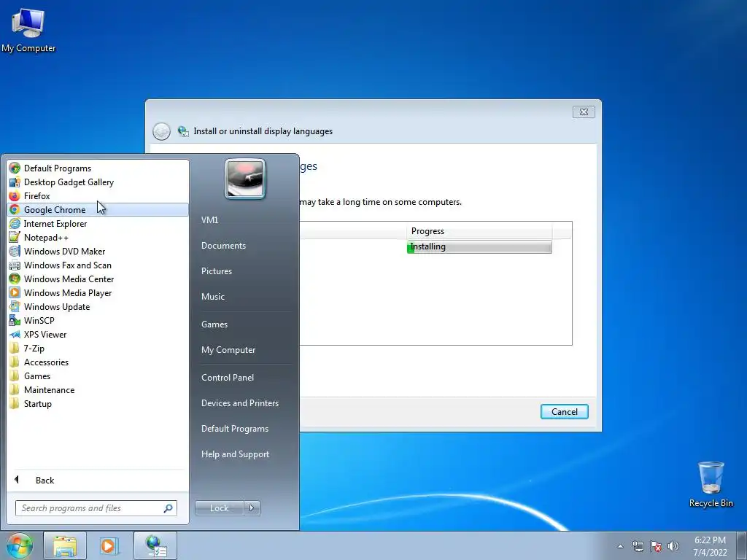Expand the Maintenance folder

[98, 389]
